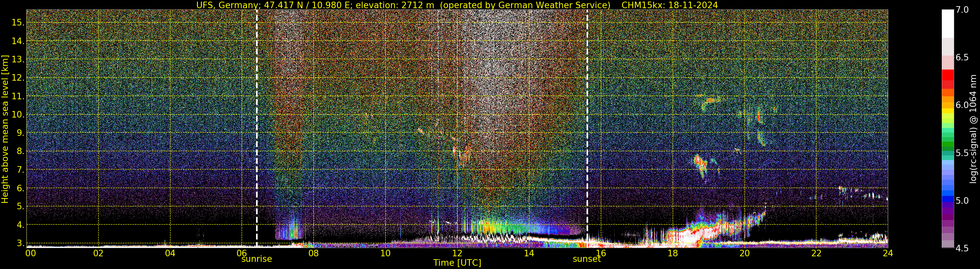The image size is (980, 269).
Task: Click the time axis tick '00'
Action: (x=30, y=253)
